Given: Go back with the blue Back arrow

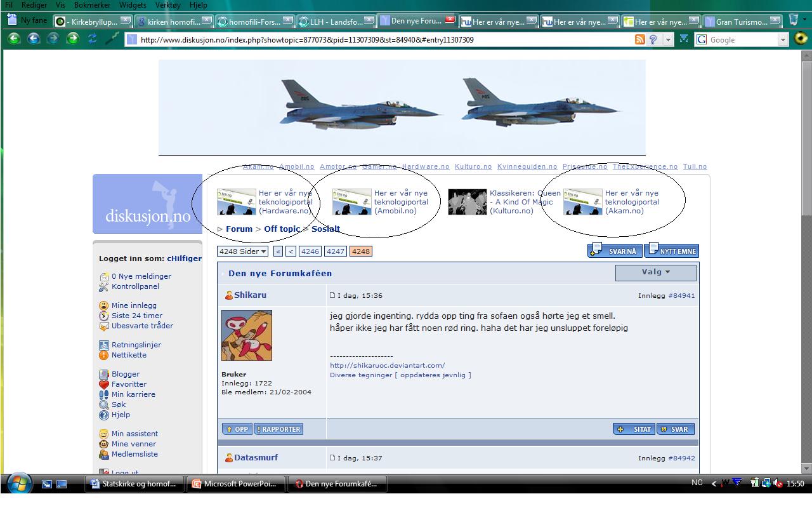Looking at the screenshot, I should [34, 39].
